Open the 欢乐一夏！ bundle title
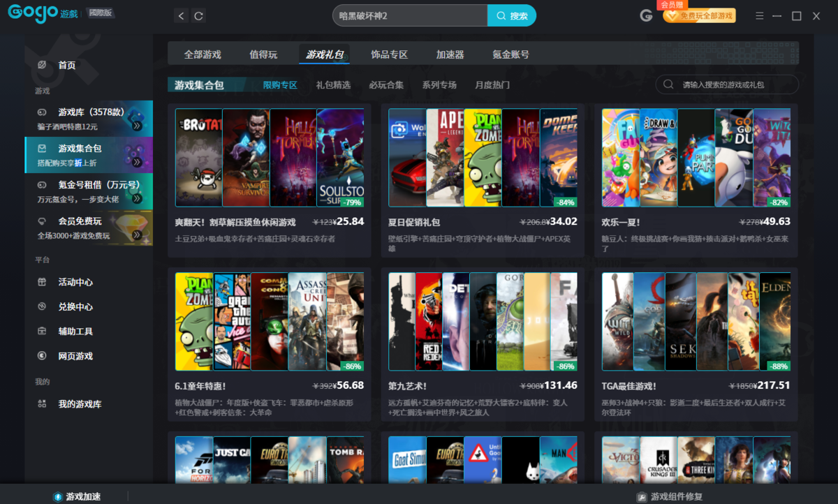This screenshot has width=838, height=504. point(622,222)
